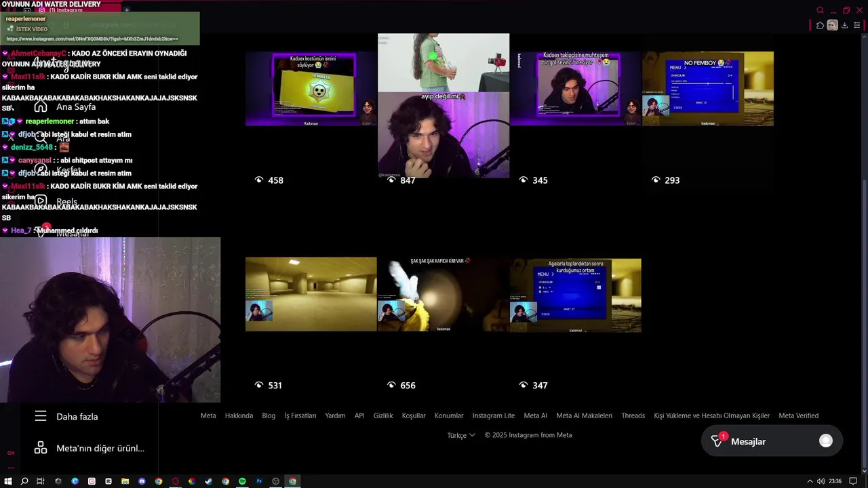Open the İş Fırsatları footer link
The height and width of the screenshot is (488, 868).
(x=300, y=415)
